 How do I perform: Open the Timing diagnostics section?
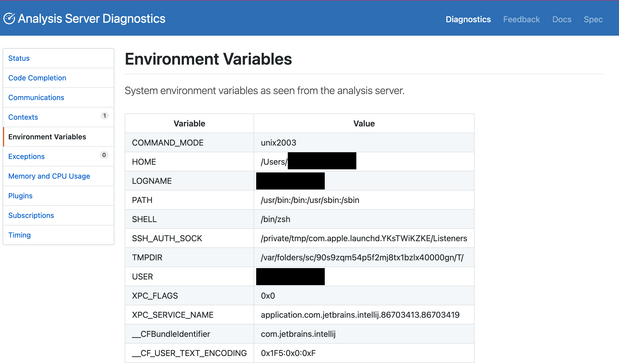pos(19,235)
